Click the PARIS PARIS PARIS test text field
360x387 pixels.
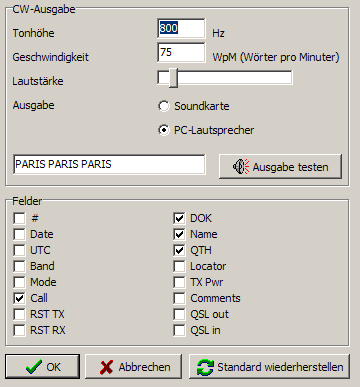(109, 164)
